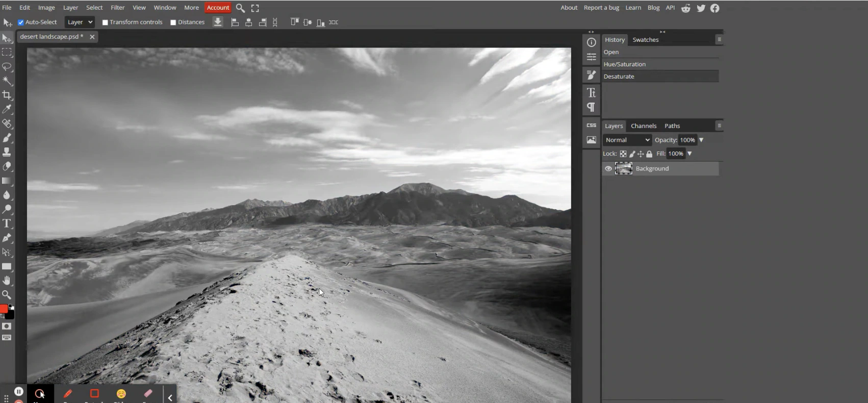The image size is (868, 403).
Task: Enable the Distances checkbox
Action: click(173, 22)
